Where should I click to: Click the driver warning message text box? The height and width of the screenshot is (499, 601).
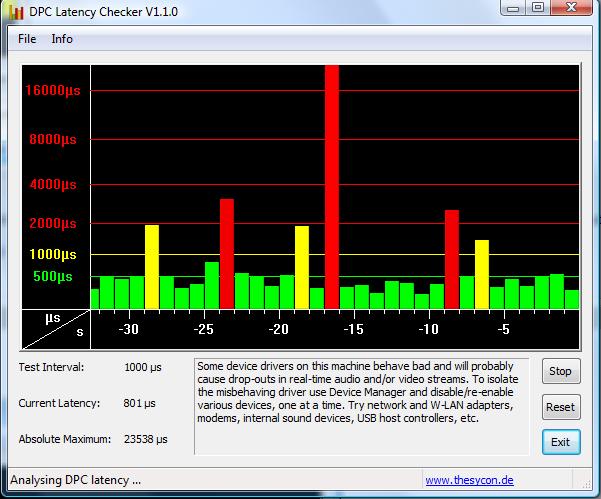pyautogui.click(x=361, y=406)
